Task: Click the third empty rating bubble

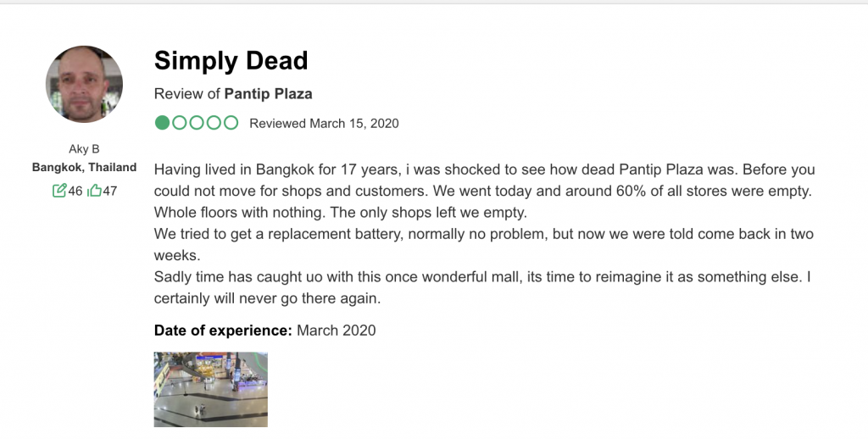Action: tap(197, 122)
